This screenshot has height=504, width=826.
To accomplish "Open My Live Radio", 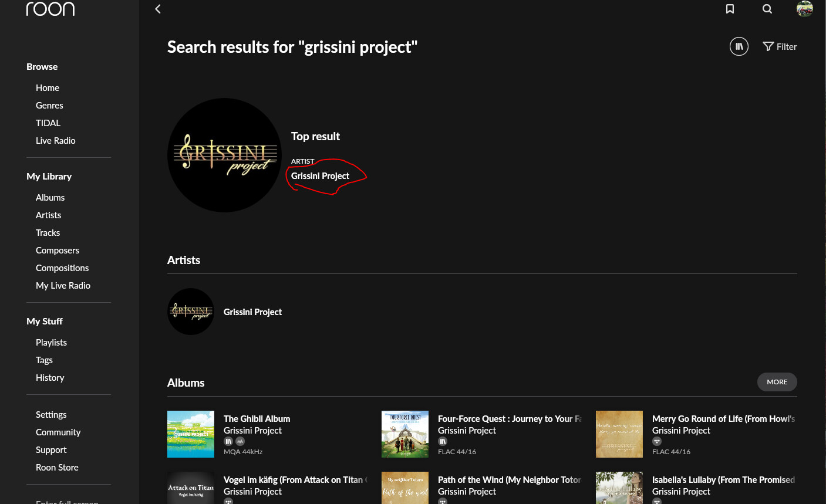I will [63, 286].
